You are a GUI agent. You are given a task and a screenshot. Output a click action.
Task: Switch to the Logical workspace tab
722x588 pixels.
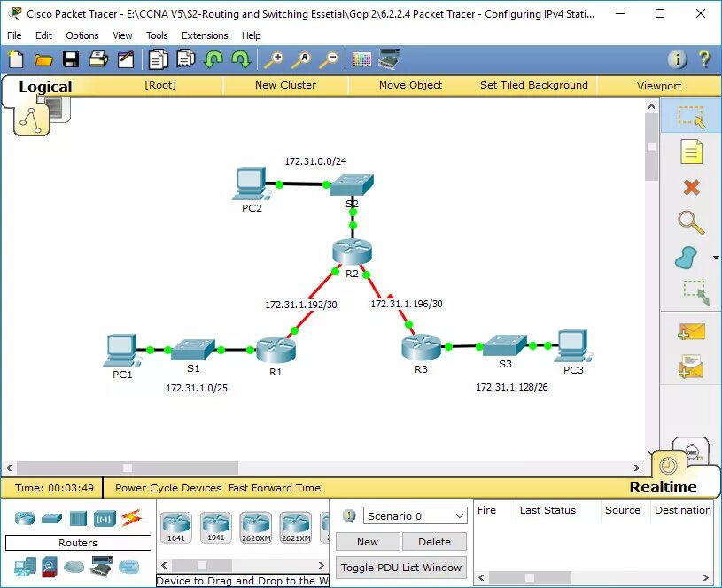[x=45, y=87]
